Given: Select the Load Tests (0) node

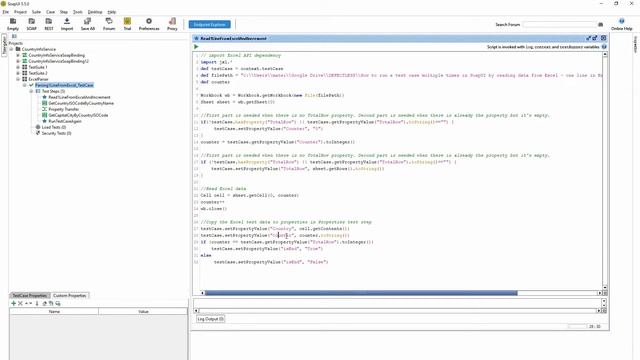Looking at the screenshot, I should tap(53, 127).
